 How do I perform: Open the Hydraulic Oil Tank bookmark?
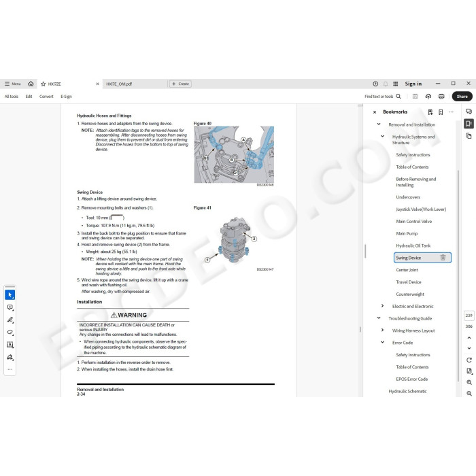coord(413,245)
